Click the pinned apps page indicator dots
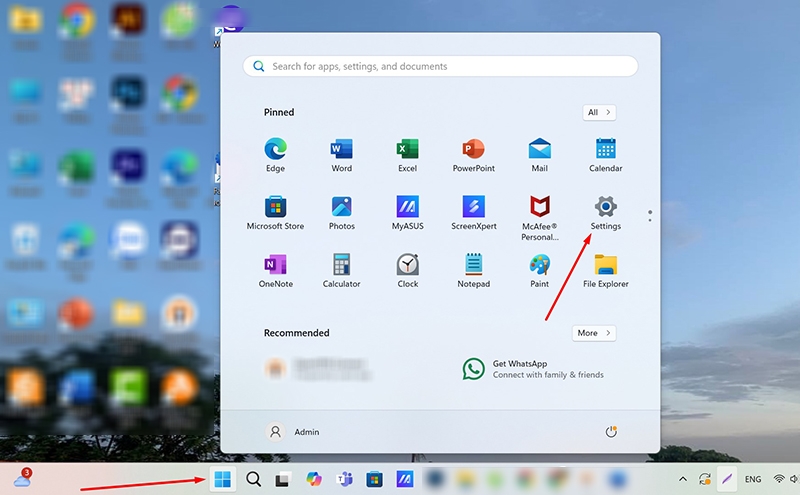 [x=649, y=215]
